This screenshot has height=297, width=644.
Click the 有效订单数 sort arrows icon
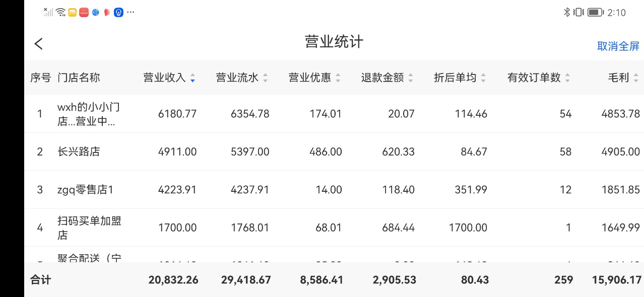pyautogui.click(x=567, y=78)
